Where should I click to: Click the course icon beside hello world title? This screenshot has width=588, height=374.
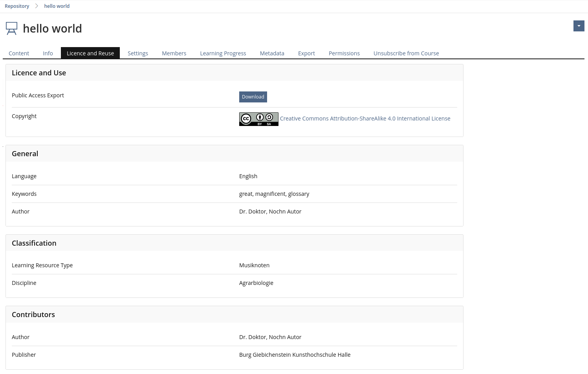click(x=11, y=28)
